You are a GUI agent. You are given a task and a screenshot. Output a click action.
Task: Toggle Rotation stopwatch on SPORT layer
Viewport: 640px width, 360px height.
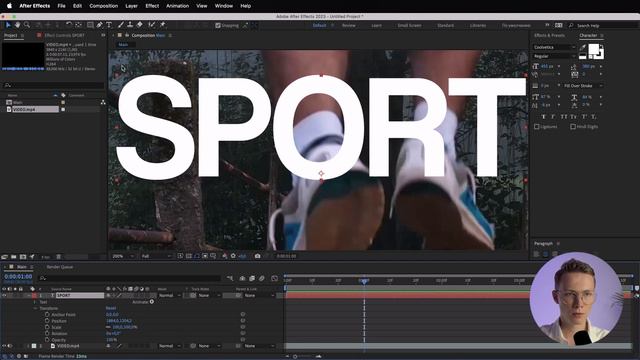tap(47, 333)
